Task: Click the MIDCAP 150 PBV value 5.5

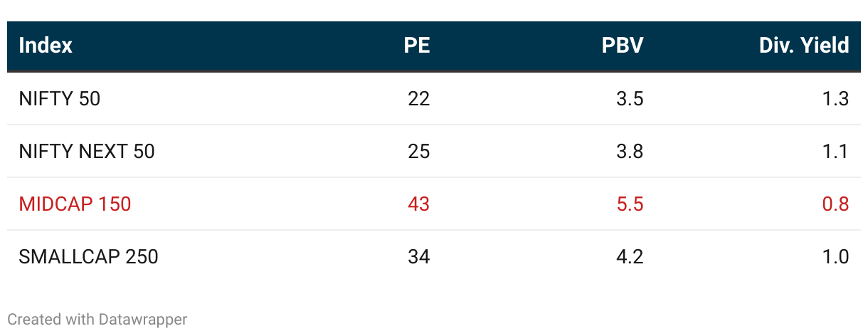Action: point(630,204)
